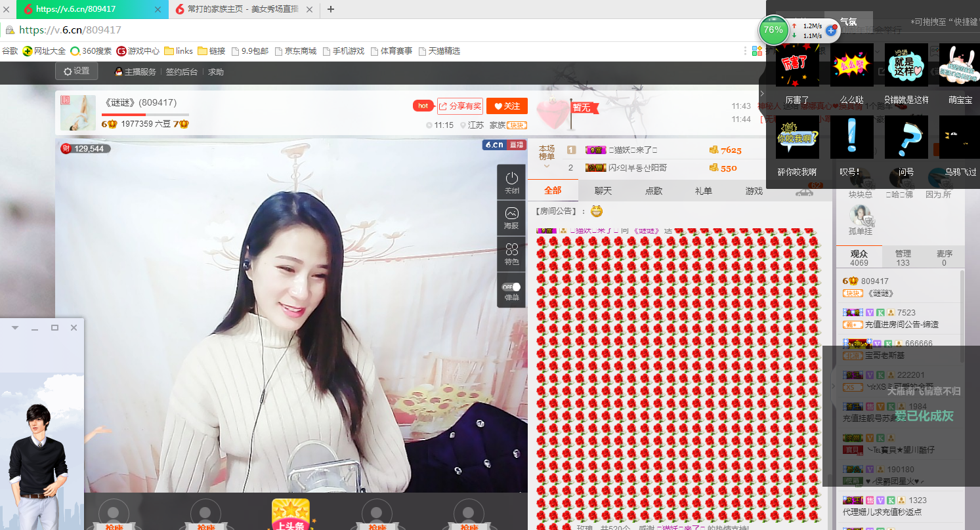
Task: Open the 孤单挂 guard avatar
Action: tap(860, 215)
